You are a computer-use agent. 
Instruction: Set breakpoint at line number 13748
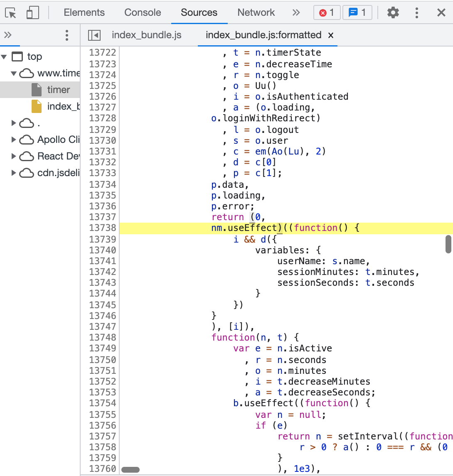[x=102, y=338]
